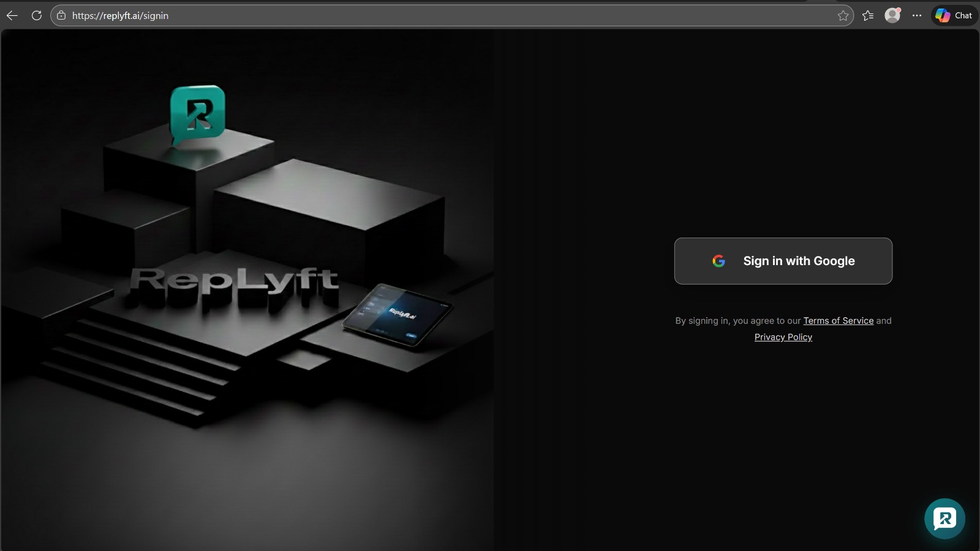Refresh the RepLyft sign-in page
This screenshot has height=551, width=980.
(36, 15)
